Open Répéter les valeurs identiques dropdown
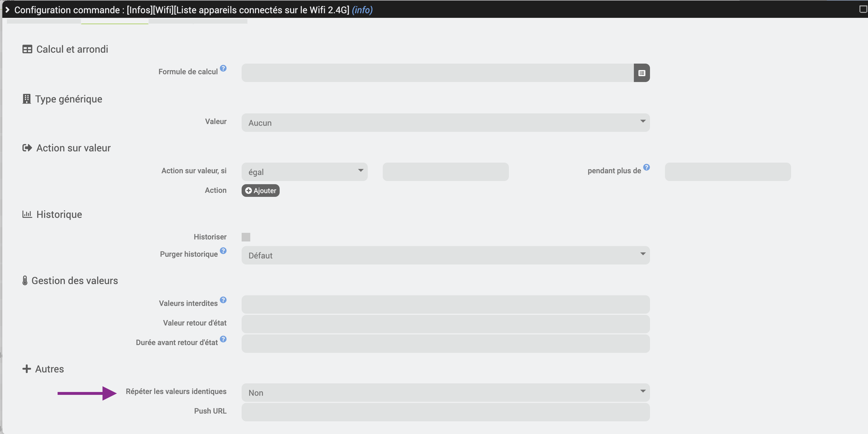868x434 pixels. pyautogui.click(x=445, y=393)
